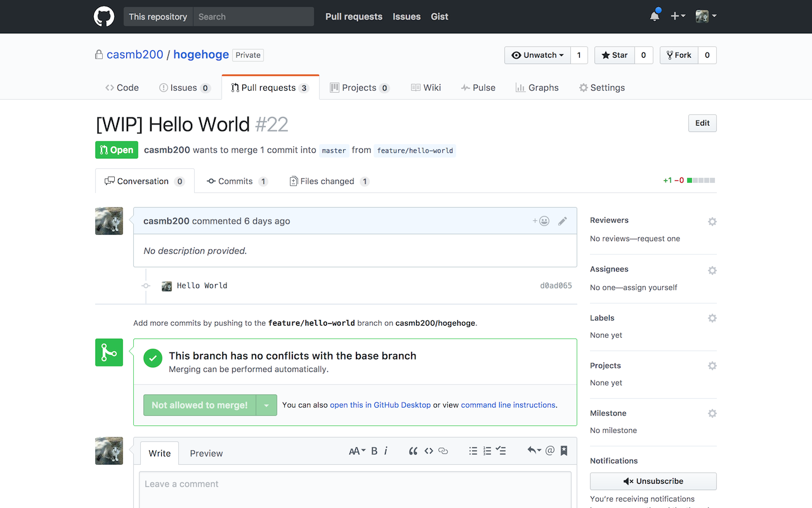The height and width of the screenshot is (508, 812).
Task: Switch to the Projects tab
Action: pyautogui.click(x=360, y=88)
